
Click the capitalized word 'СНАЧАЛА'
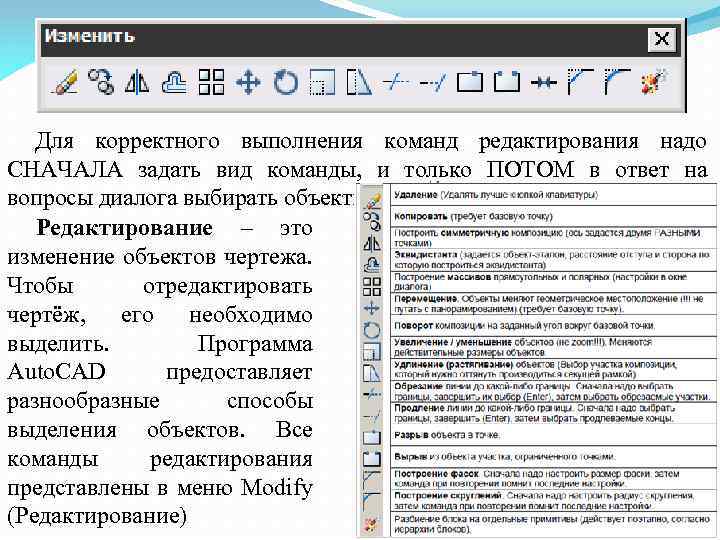coord(65,170)
